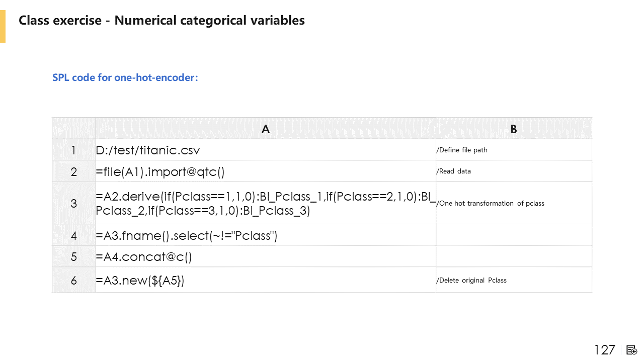Screen dimensions: 644x362
Task: Click the '/Delete original Pclass' comment cell
Action: (x=472, y=280)
